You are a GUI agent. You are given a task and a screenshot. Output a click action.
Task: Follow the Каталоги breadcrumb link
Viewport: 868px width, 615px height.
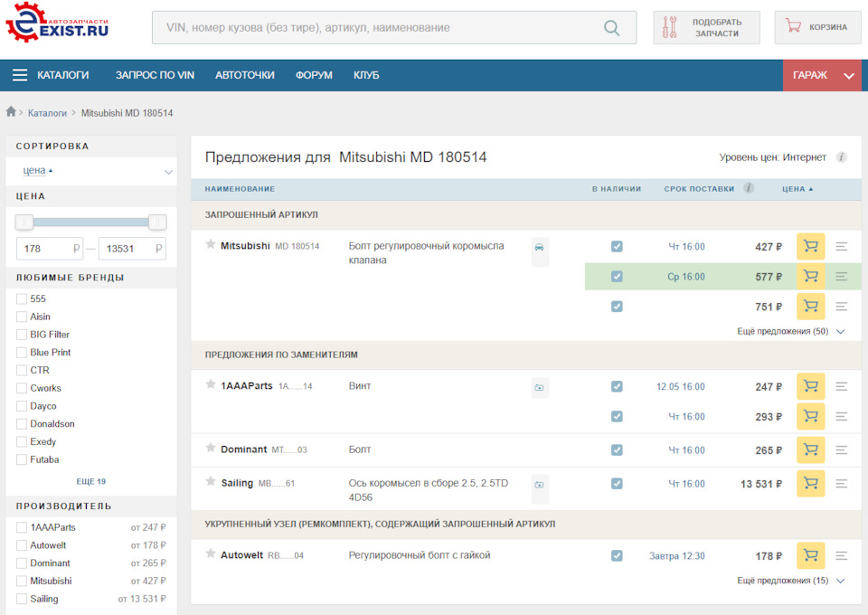point(47,113)
